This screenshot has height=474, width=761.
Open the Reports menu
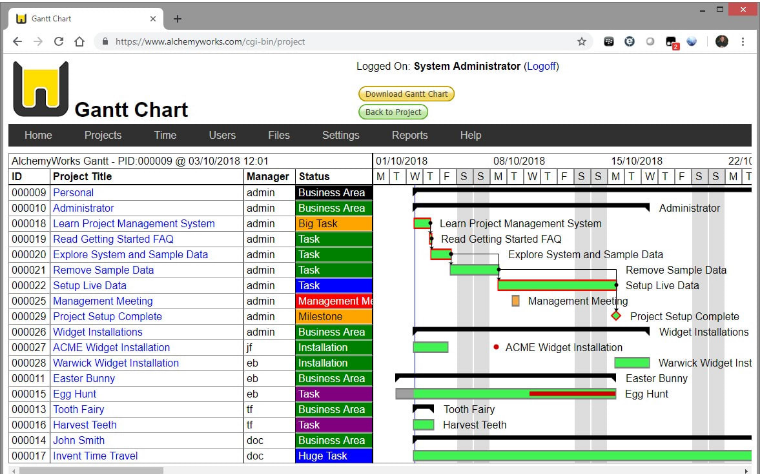[x=409, y=136]
